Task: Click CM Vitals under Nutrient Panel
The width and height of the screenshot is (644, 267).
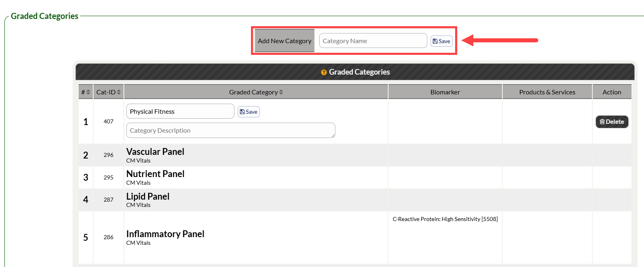Action: click(x=138, y=183)
